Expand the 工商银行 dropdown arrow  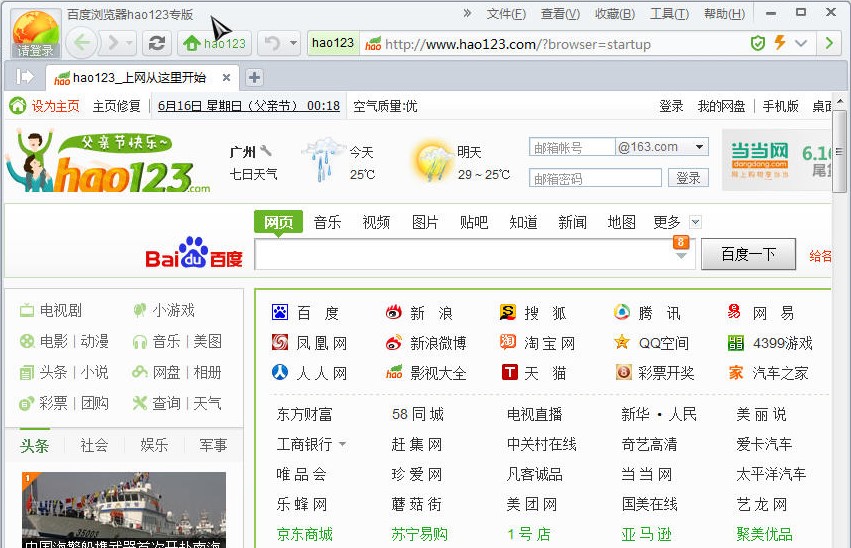(x=342, y=444)
